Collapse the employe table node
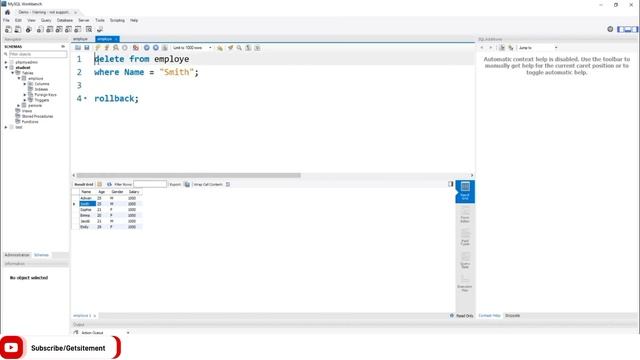Image resolution: width=640 pixels, height=360 pixels. 19,78
